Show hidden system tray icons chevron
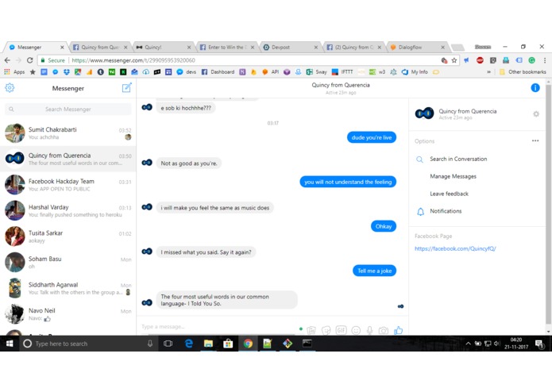Viewport: 552px width, 392px height. [468, 344]
